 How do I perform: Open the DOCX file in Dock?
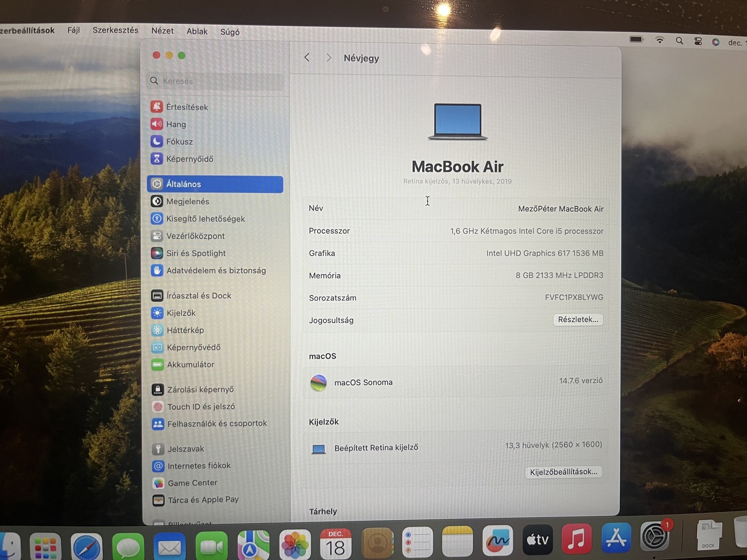click(x=709, y=535)
